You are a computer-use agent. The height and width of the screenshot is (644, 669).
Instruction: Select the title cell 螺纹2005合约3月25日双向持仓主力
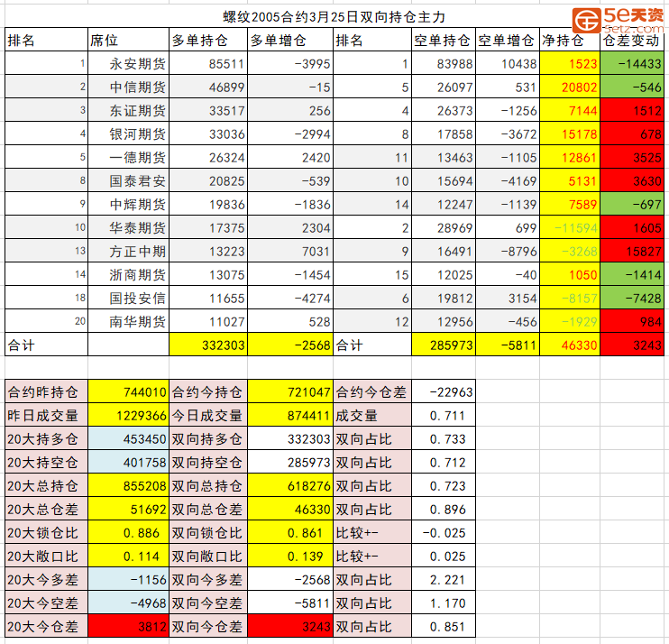[x=334, y=17]
